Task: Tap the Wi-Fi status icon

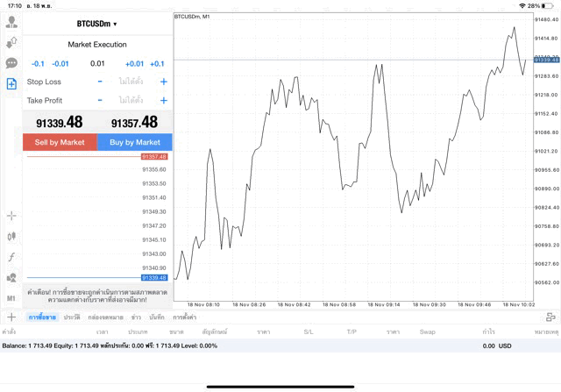Action: (522, 6)
